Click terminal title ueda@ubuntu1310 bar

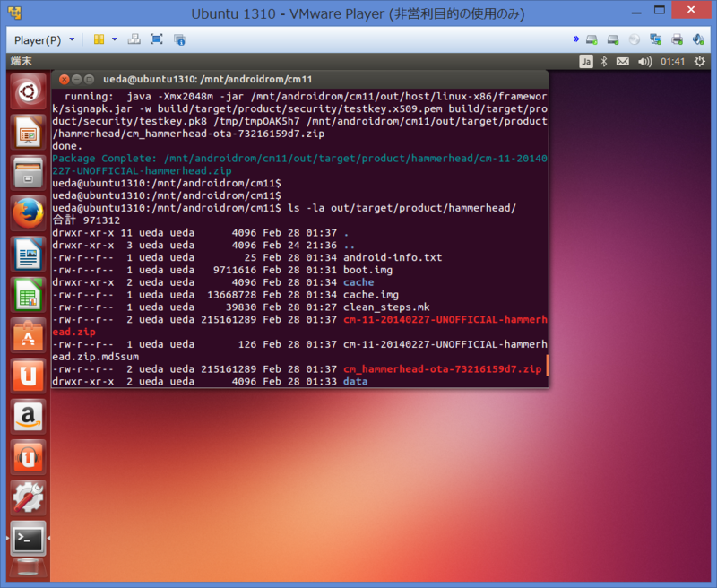[x=208, y=80]
